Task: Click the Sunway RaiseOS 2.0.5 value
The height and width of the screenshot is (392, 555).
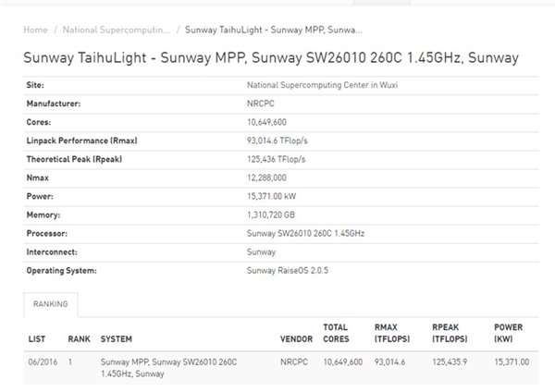Action: [289, 270]
